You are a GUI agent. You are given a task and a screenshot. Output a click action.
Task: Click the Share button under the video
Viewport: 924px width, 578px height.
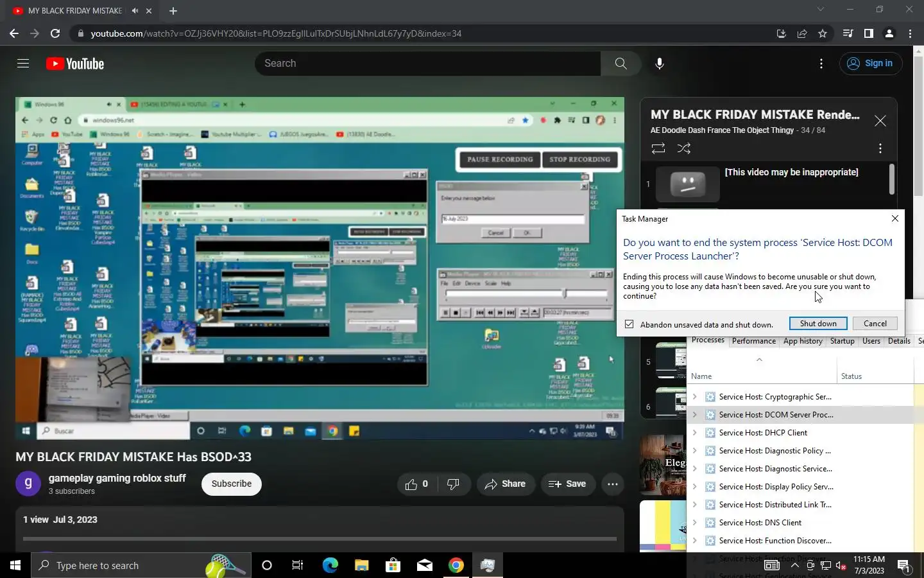click(x=506, y=484)
